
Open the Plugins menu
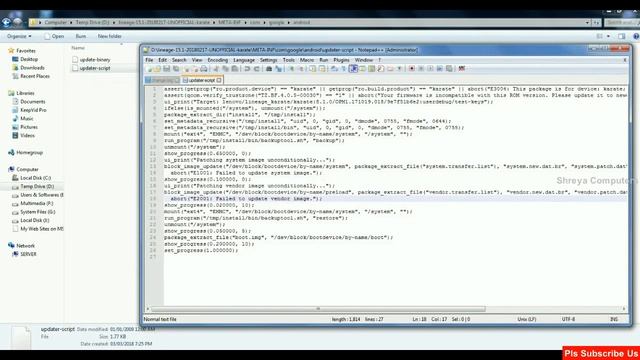coord(341,60)
